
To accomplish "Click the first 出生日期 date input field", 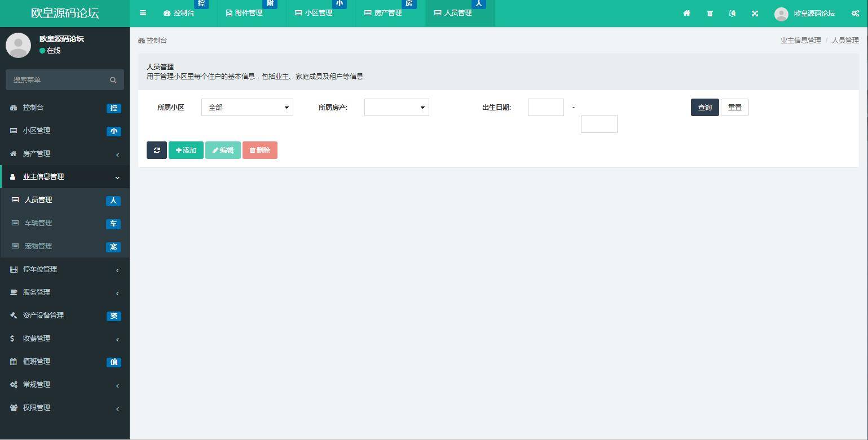I will coord(545,107).
